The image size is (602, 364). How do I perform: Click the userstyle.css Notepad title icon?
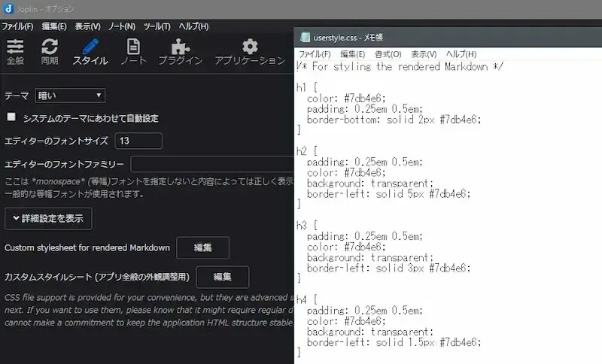[x=305, y=37]
